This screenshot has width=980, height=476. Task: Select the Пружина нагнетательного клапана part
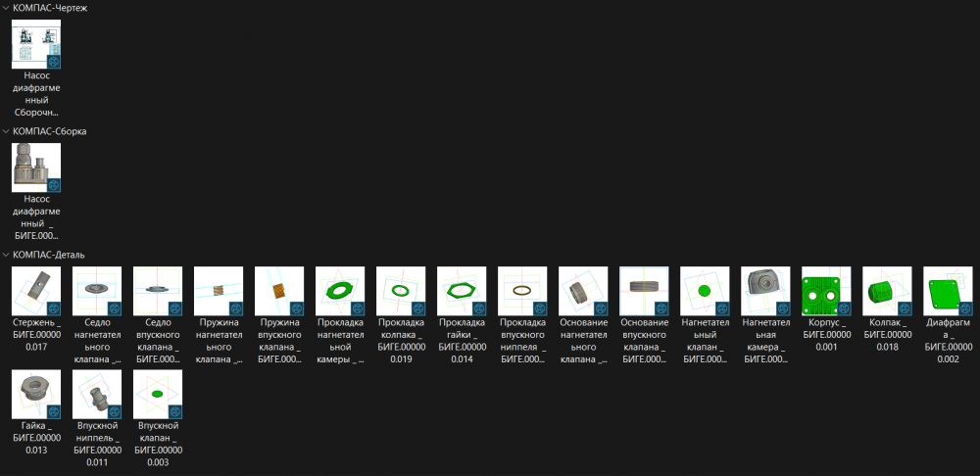(219, 291)
